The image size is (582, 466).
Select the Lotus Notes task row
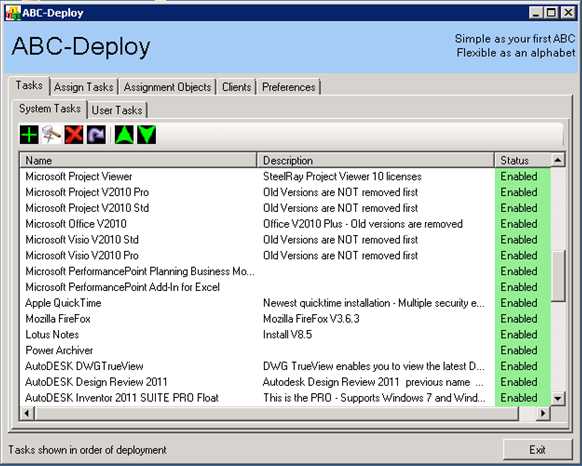click(285, 335)
